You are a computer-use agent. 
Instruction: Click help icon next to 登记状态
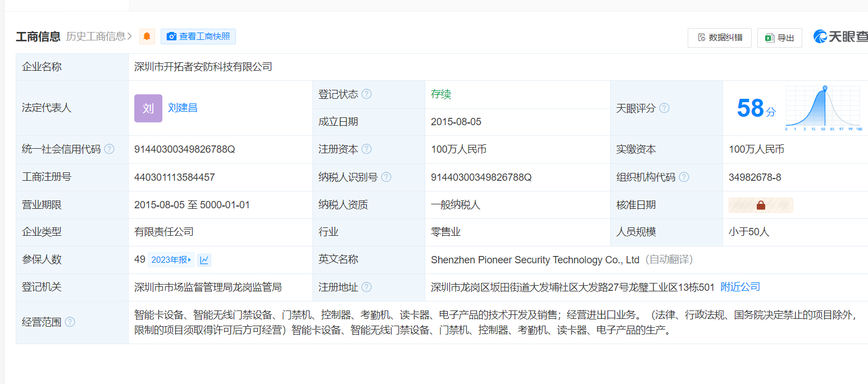click(x=366, y=94)
